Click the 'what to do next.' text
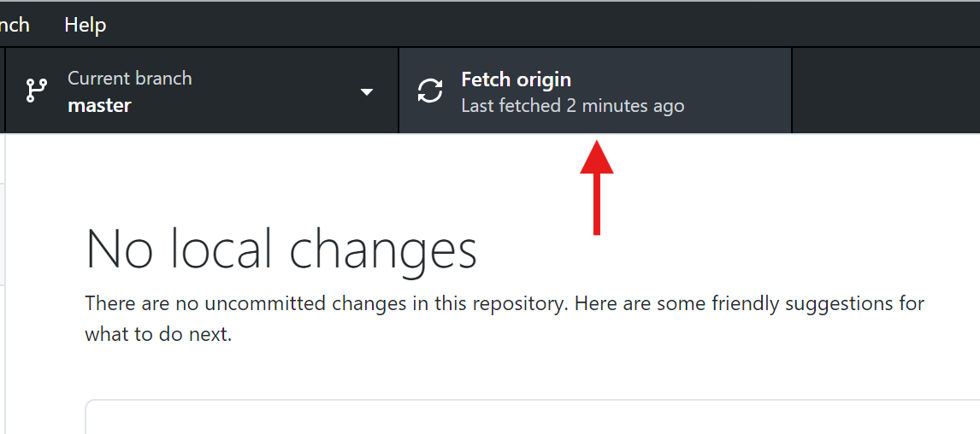 point(158,334)
